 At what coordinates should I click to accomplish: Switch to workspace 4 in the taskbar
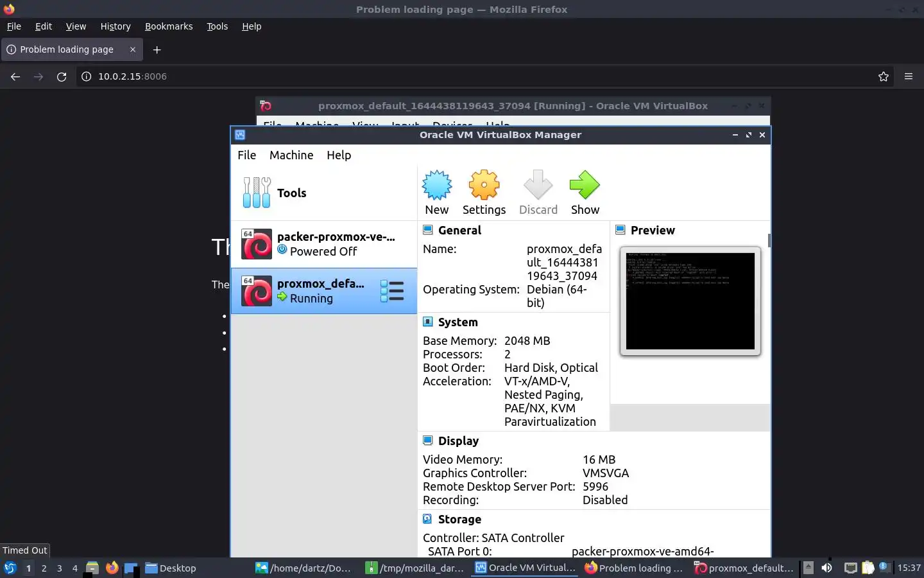pyautogui.click(x=74, y=568)
